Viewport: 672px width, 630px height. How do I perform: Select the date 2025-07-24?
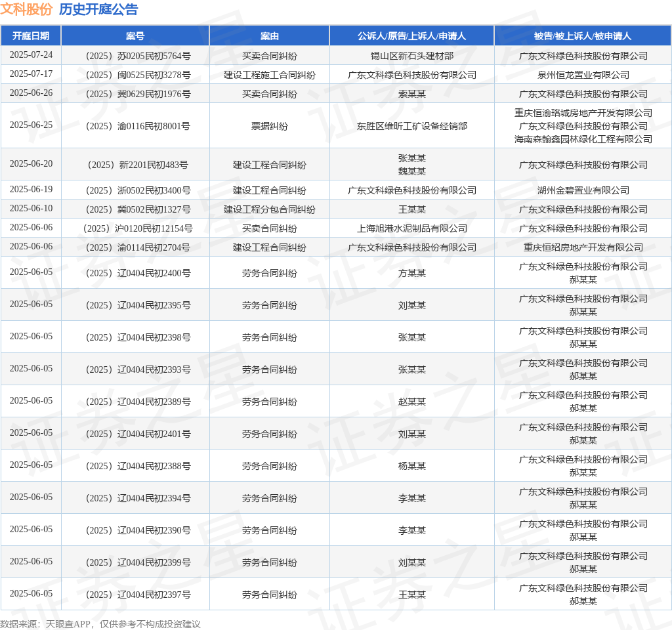(x=31, y=55)
